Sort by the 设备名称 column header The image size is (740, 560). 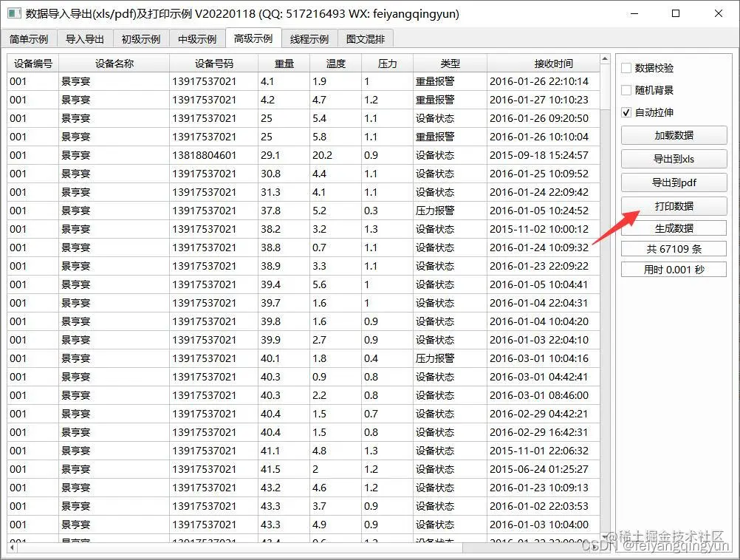coord(114,64)
